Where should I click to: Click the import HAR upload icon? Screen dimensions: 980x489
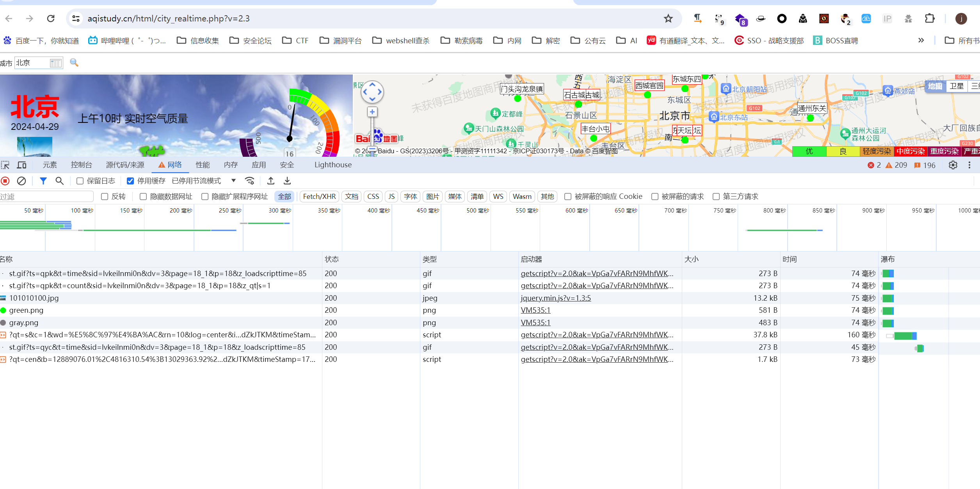pyautogui.click(x=271, y=181)
